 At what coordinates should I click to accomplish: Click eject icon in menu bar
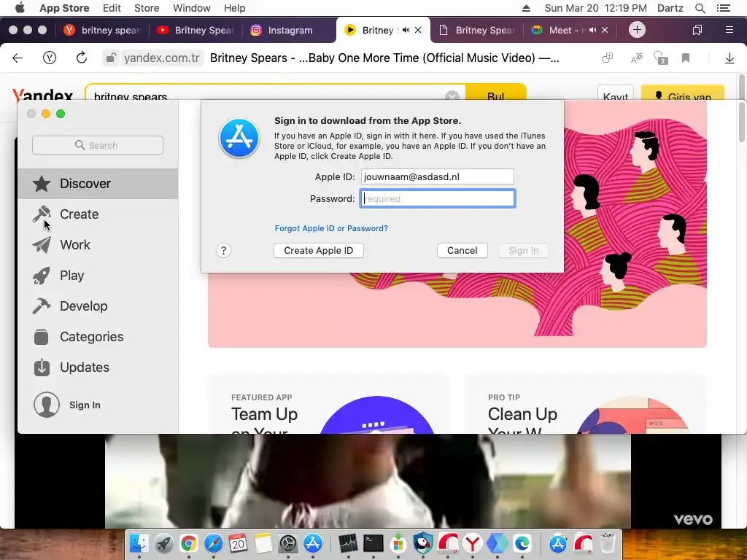pos(527,8)
